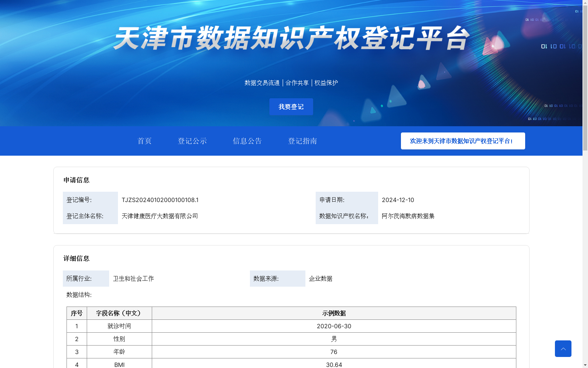Click the 天津市数据知识产权登记平台 title
Image resolution: width=588 pixels, height=368 pixels.
point(292,38)
